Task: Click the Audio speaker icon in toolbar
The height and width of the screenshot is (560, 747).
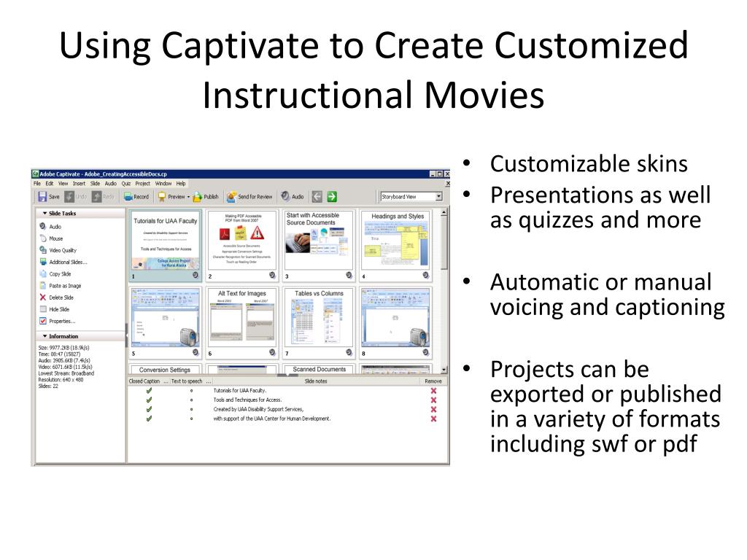Action: 285,195
